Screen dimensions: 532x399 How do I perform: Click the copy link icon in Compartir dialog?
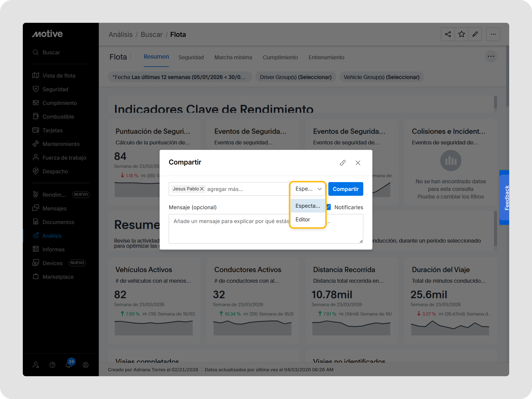[343, 163]
